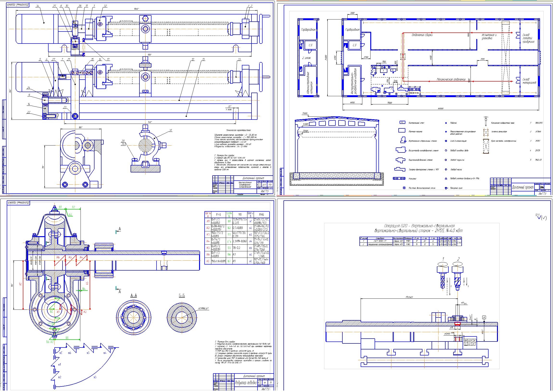Select the Б-Б section view label
This screenshot has width=553, height=392.
(182, 296)
